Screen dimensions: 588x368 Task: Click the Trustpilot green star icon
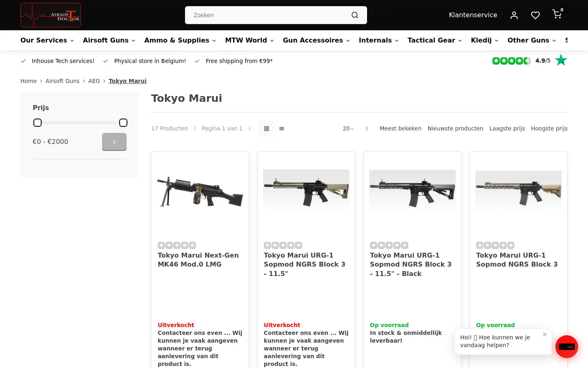(x=561, y=60)
